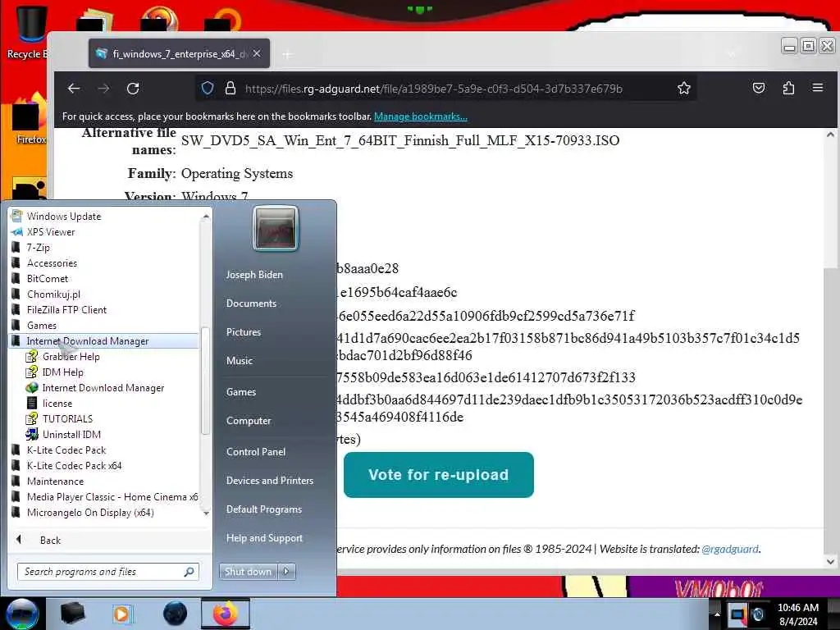Go back using Firefox back arrow
Viewport: 840px width, 630px height.
pyautogui.click(x=73, y=89)
